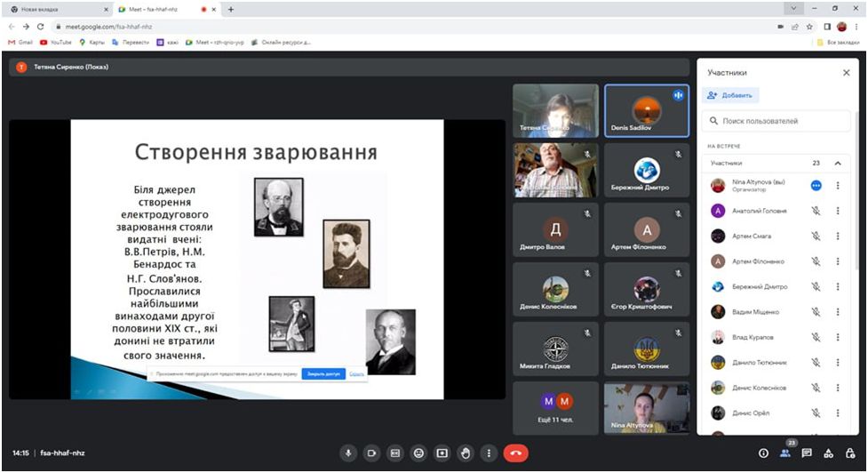This screenshot has height=473, width=868.
Task: Open options menu for Артем Смага
Action: [x=838, y=236]
